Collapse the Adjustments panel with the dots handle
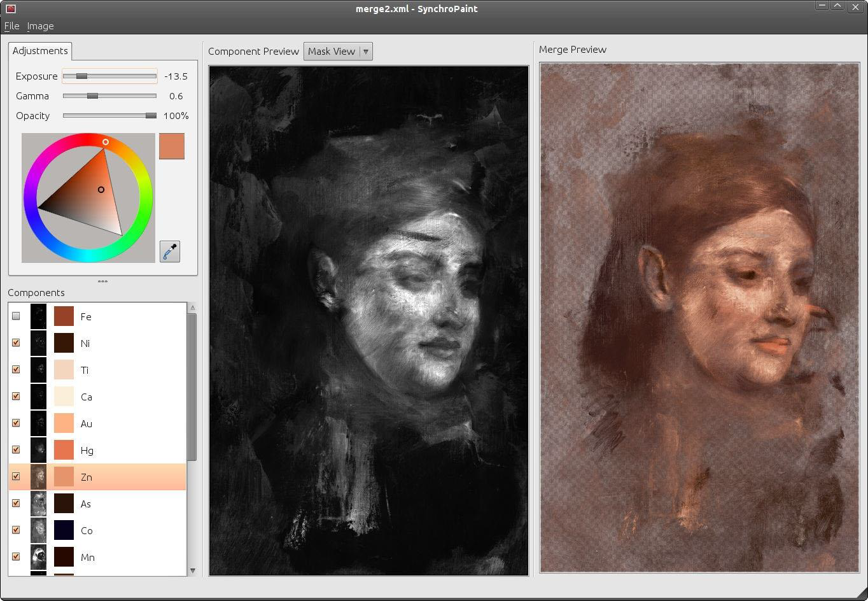This screenshot has width=868, height=601. tap(102, 281)
